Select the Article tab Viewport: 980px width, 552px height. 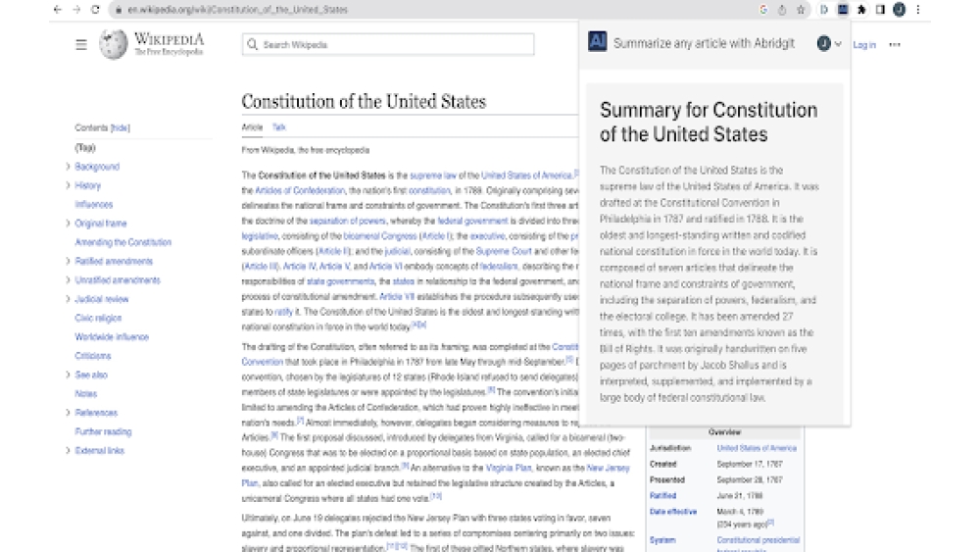[x=252, y=127]
